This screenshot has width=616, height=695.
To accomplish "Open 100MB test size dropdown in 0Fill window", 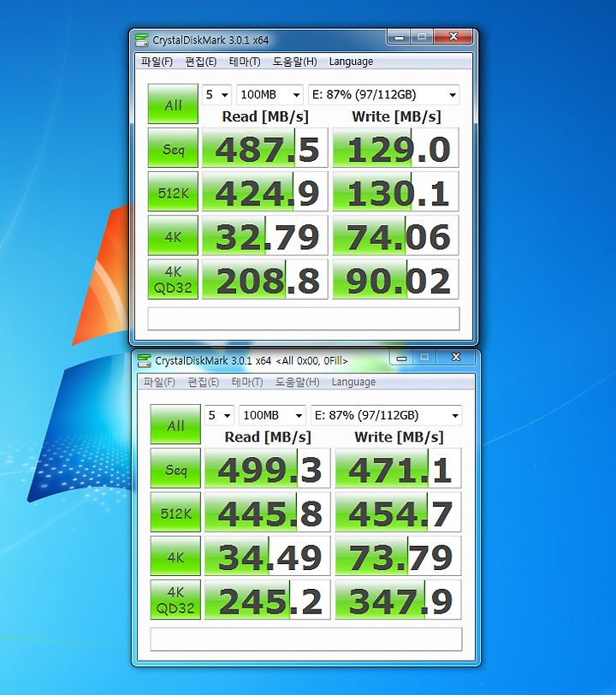I will (x=273, y=415).
